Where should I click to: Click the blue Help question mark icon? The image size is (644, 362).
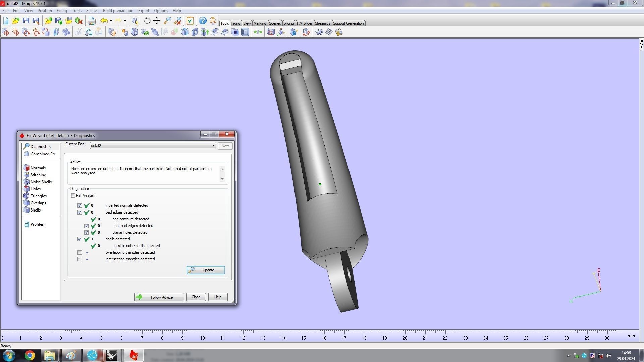pyautogui.click(x=203, y=21)
